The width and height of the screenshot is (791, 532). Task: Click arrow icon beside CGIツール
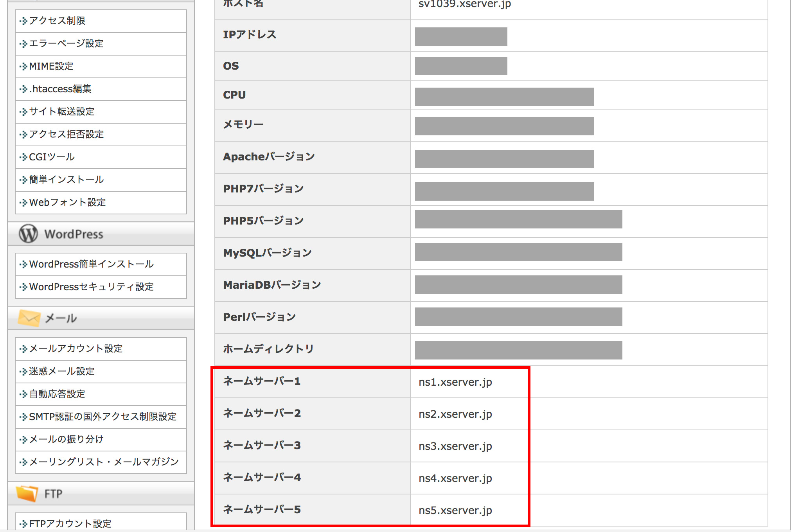pos(23,157)
